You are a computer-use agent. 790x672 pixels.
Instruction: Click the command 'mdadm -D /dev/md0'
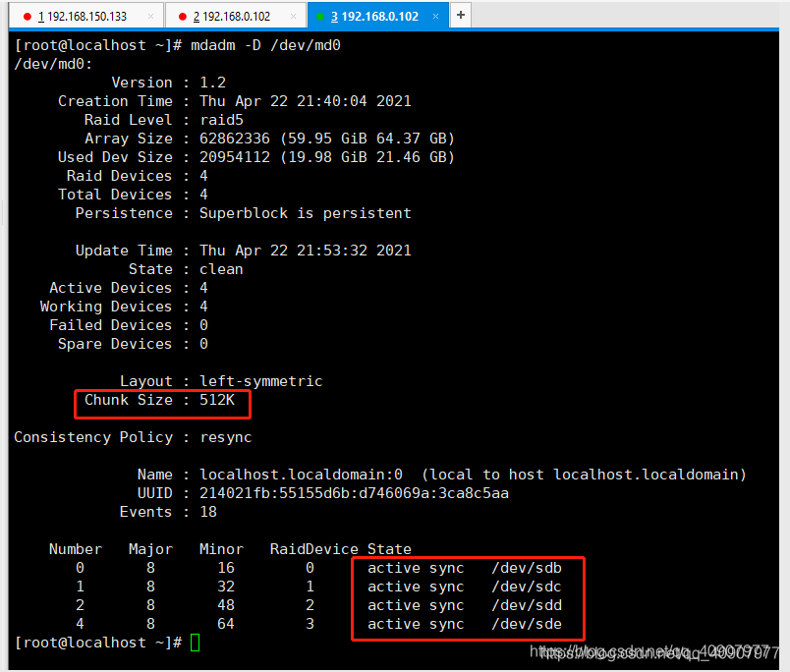(265, 45)
